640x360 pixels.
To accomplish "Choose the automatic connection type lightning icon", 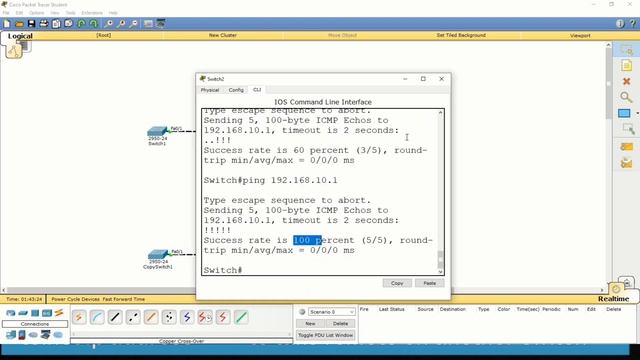I will 79,317.
